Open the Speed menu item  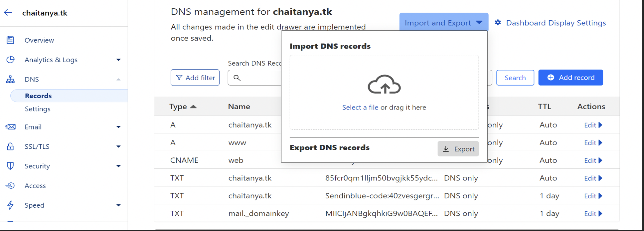pos(34,205)
